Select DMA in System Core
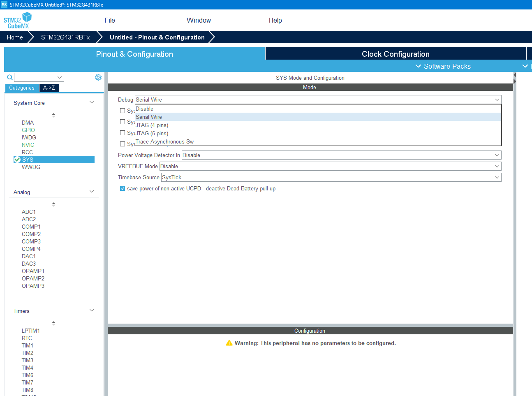This screenshot has width=532, height=396. tap(28, 123)
